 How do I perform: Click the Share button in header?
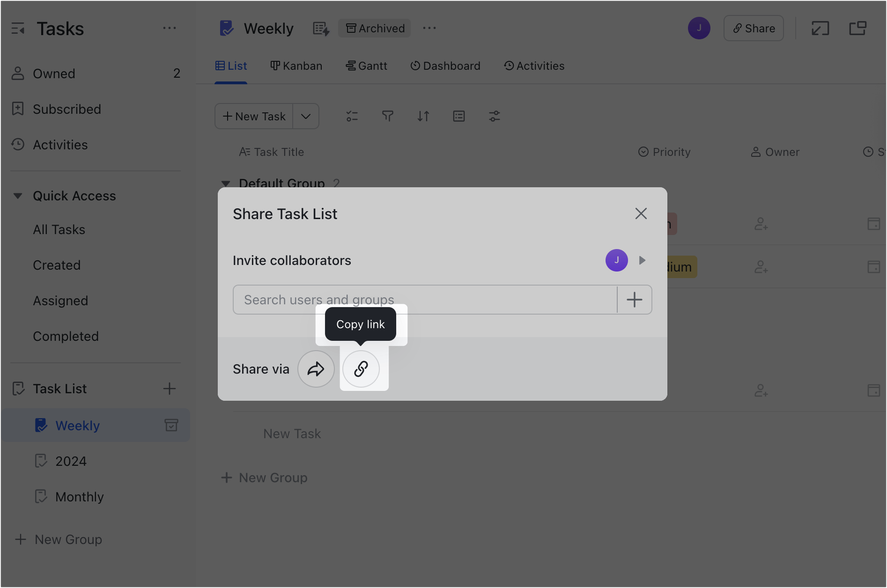(754, 28)
